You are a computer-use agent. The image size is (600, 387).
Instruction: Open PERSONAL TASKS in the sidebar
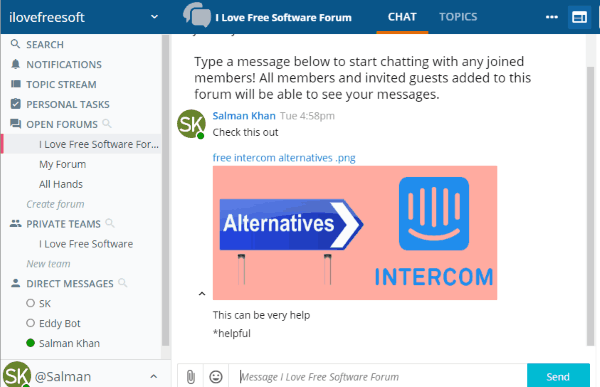(x=68, y=105)
